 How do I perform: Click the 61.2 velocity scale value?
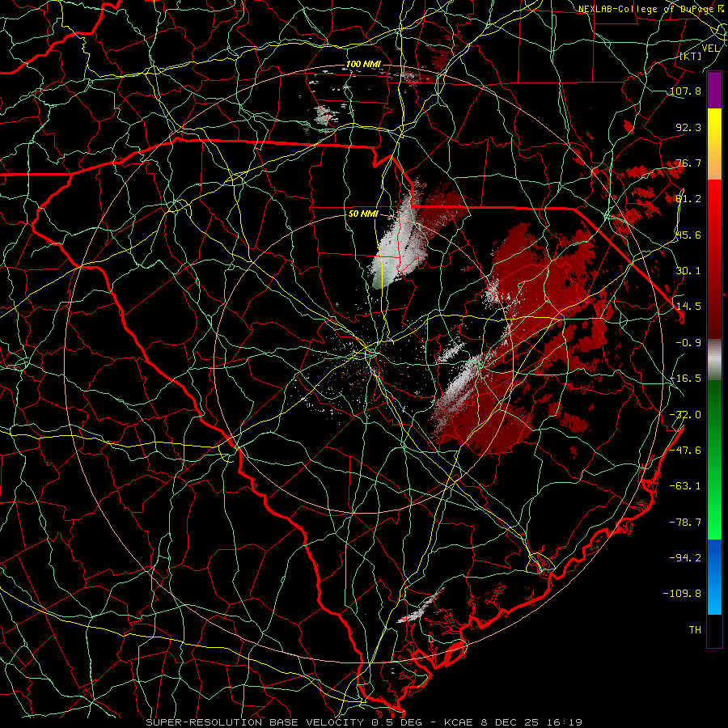point(688,199)
